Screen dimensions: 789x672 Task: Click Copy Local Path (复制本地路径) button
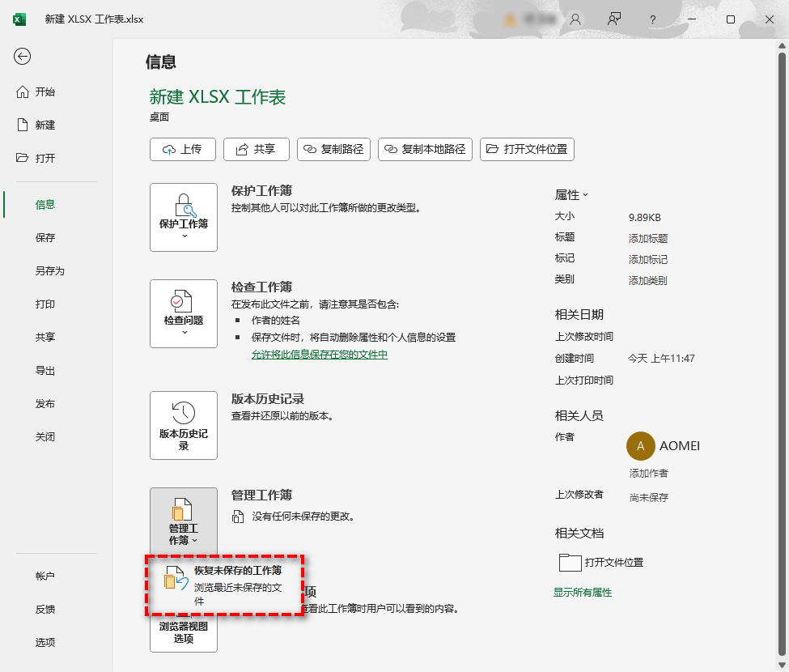(425, 149)
